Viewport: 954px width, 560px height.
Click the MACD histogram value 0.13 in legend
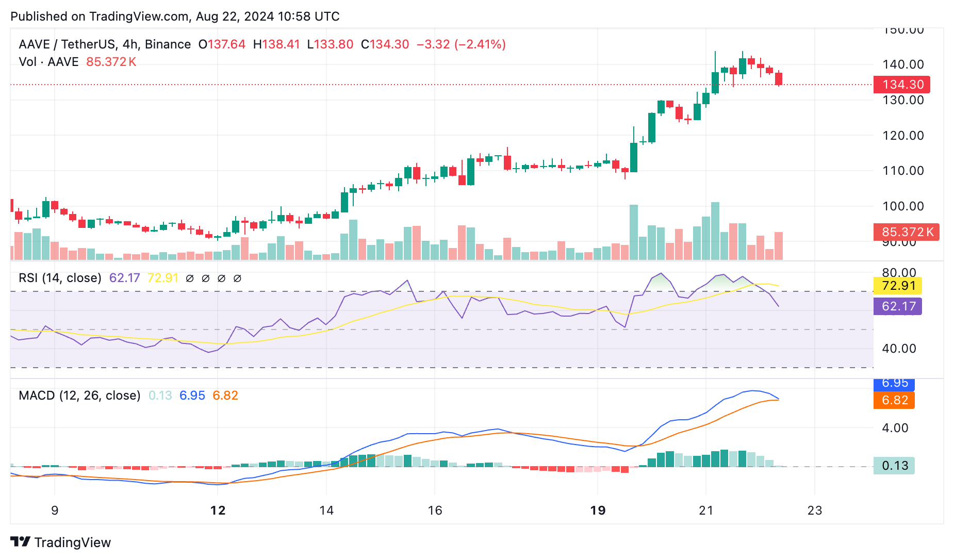point(160,396)
